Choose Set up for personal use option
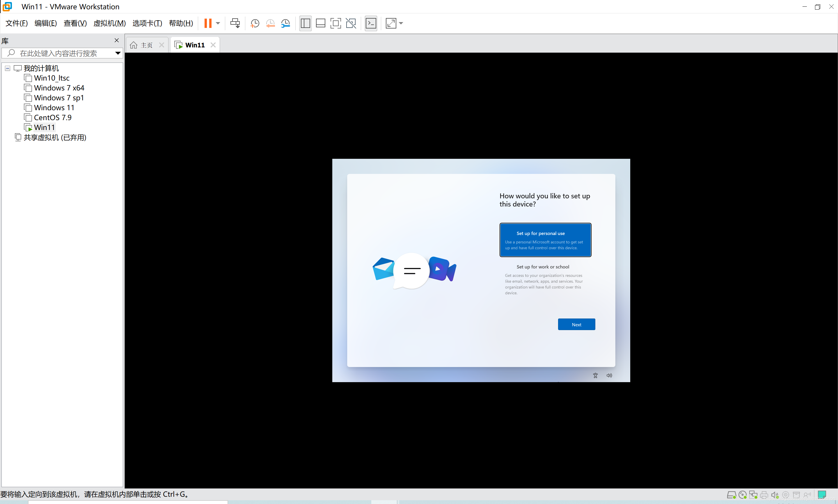838x504 pixels. [x=545, y=240]
